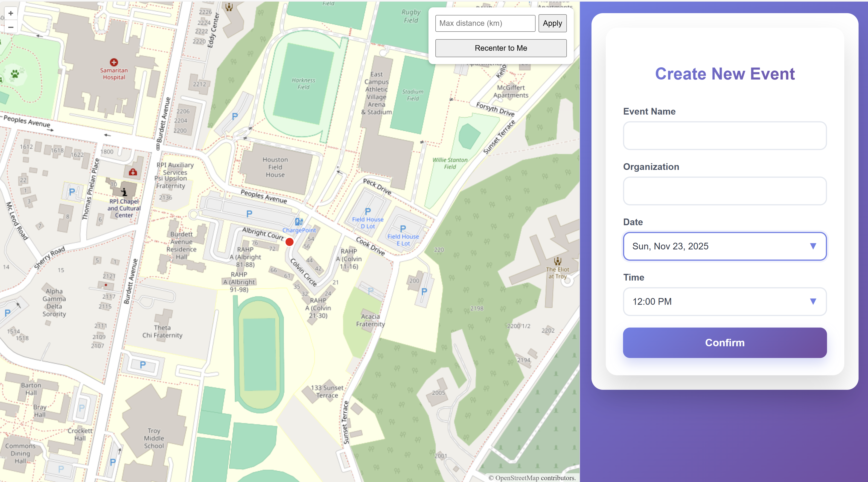Click Recenter to Me button
This screenshot has width=868, height=482.
501,48
